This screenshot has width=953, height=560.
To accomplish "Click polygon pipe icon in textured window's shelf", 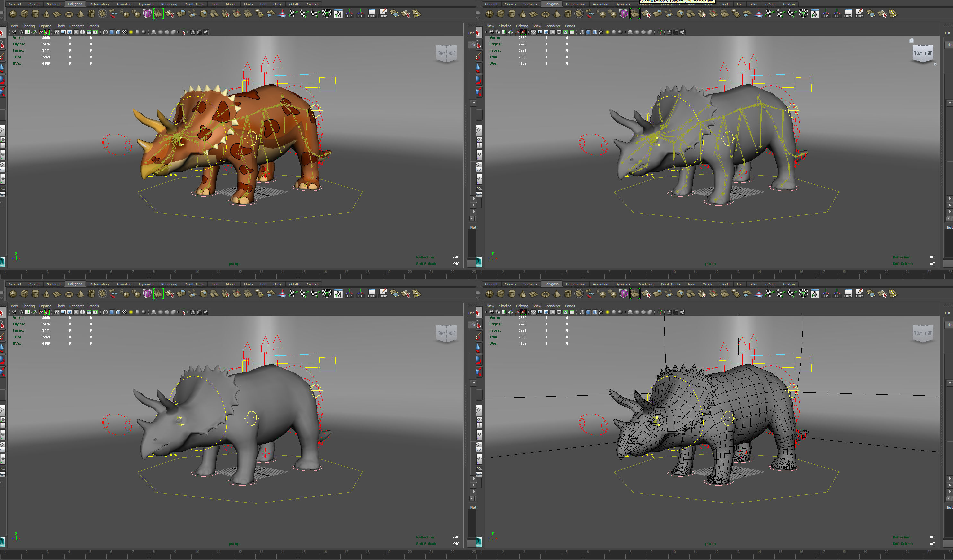I will pos(91,14).
